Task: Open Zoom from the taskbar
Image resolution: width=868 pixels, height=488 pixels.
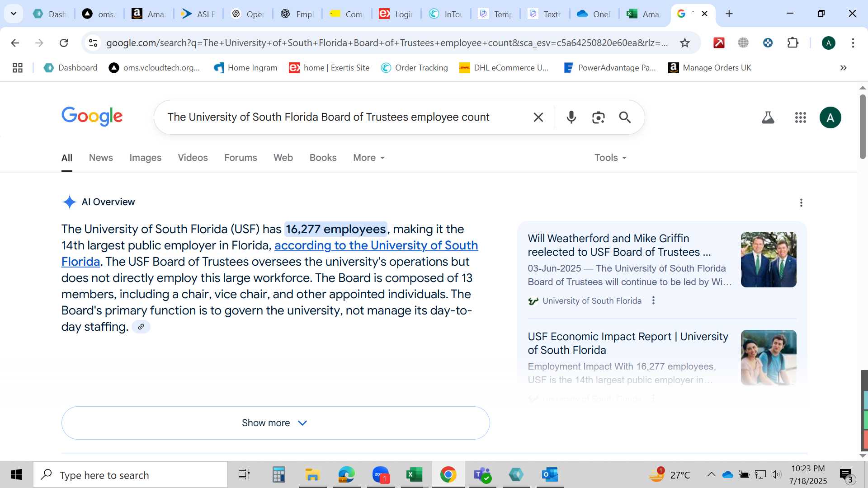Action: 381,475
